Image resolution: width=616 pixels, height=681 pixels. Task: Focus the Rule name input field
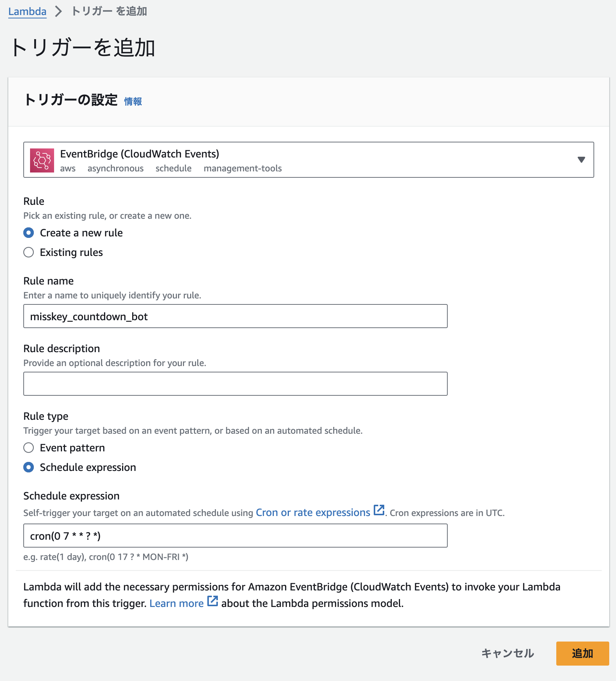coord(235,316)
